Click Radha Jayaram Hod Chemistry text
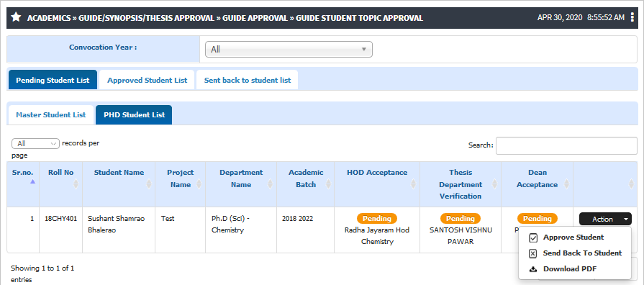 coord(377,236)
